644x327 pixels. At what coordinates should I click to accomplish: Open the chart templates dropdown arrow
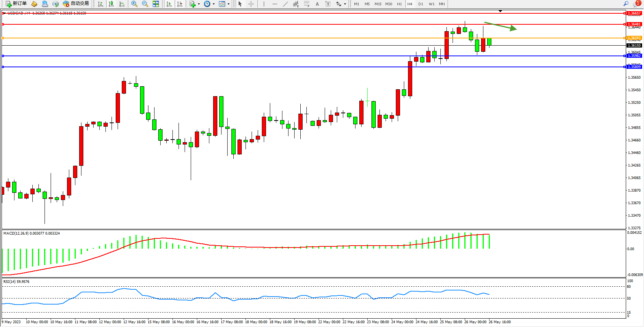229,4
